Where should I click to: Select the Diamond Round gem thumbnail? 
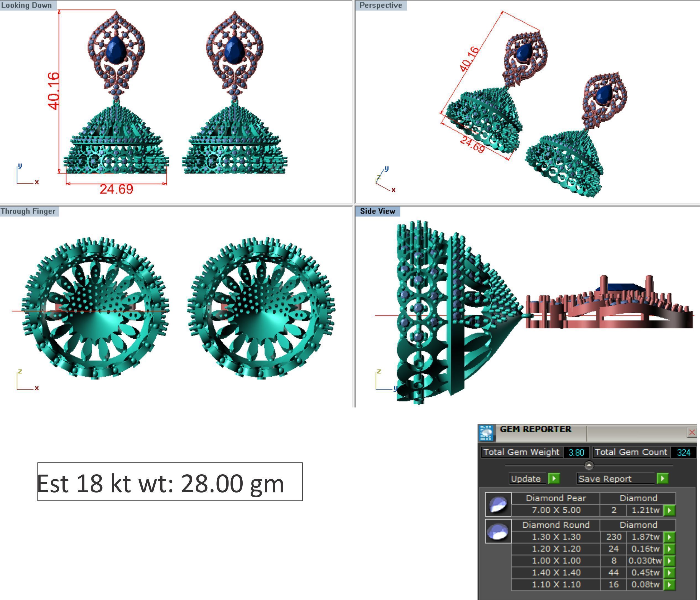pos(498,531)
